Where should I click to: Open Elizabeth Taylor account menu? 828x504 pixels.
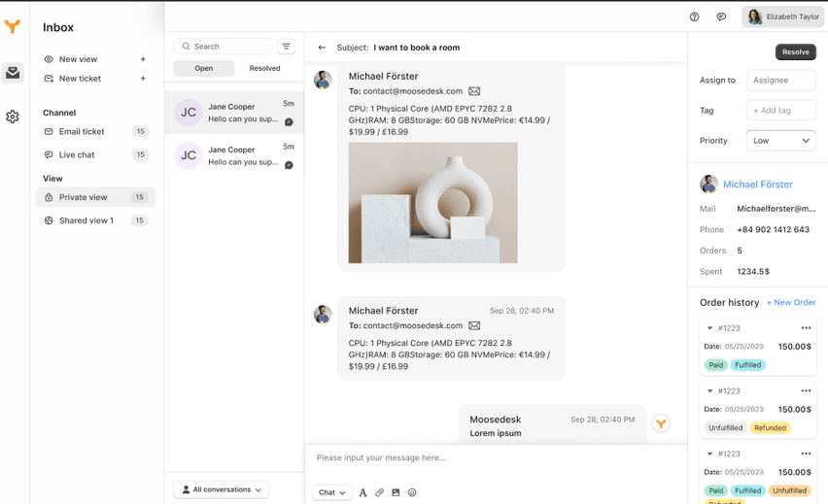[782, 17]
